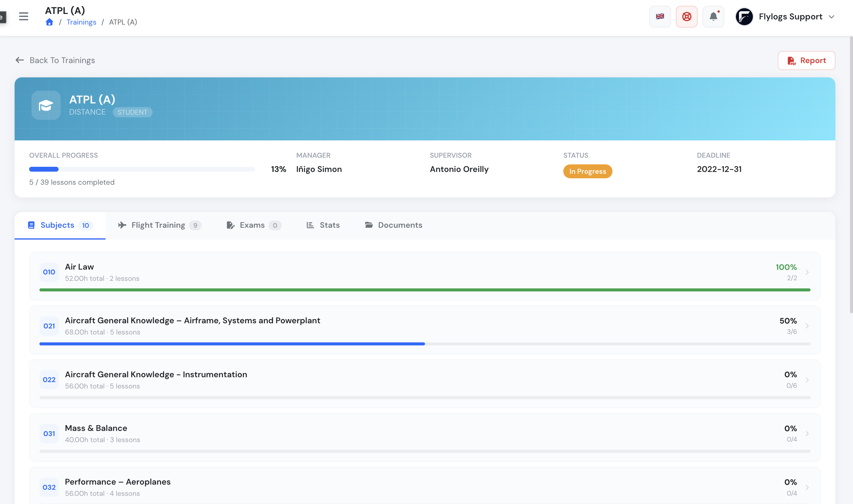Image resolution: width=853 pixels, height=504 pixels.
Task: Click the In Progress status badge
Action: [x=587, y=172]
